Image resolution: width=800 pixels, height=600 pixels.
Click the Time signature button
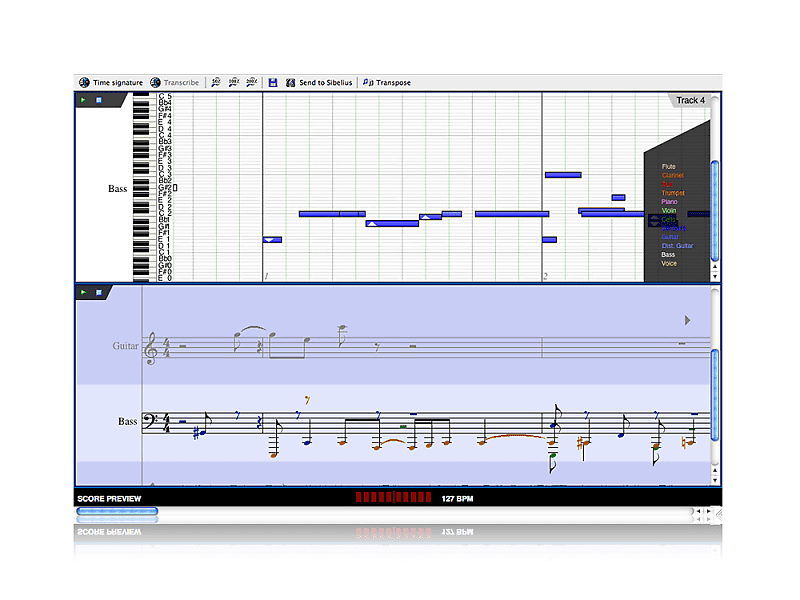(x=110, y=82)
